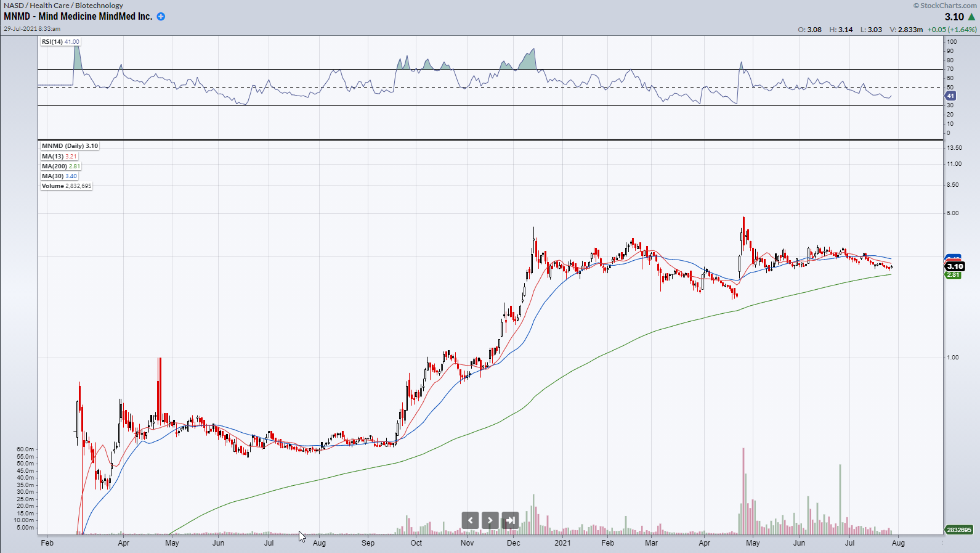Go to the previous chart with the left arrow
Screen dimensions: 980x553
(470, 520)
